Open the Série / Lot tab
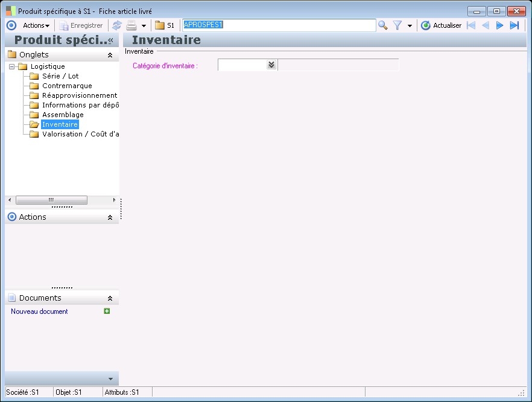This screenshot has height=402, width=532. 60,76
